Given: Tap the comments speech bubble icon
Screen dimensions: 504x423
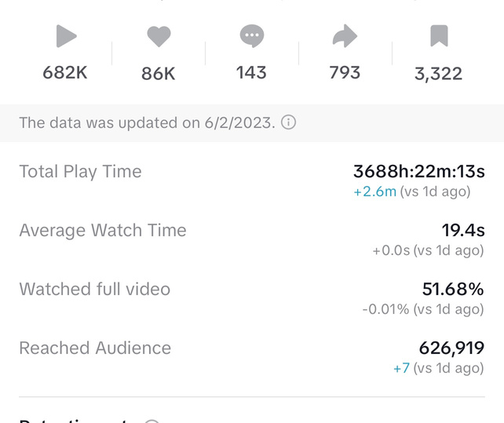Looking at the screenshot, I should [x=251, y=36].
